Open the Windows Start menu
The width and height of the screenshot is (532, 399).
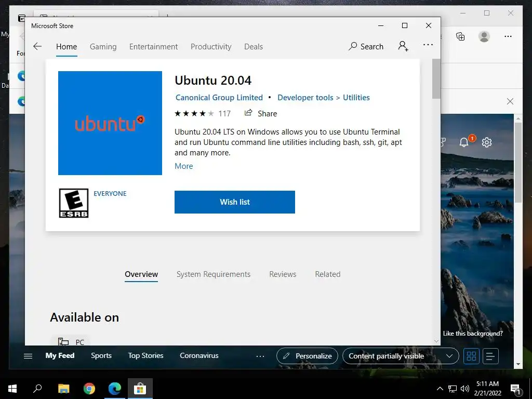pos(12,389)
